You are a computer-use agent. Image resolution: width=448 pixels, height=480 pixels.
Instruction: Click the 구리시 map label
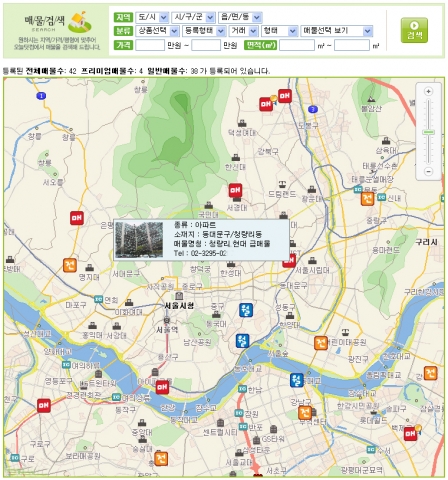(x=426, y=242)
